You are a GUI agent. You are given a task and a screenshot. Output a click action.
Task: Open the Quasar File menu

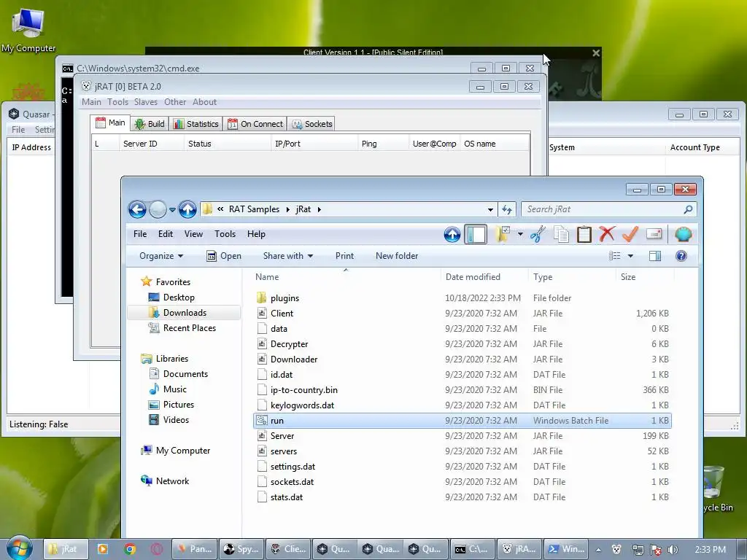click(18, 130)
